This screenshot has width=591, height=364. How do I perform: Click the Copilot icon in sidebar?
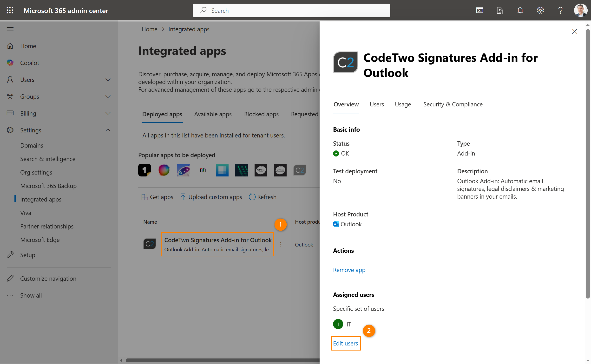pyautogui.click(x=10, y=63)
